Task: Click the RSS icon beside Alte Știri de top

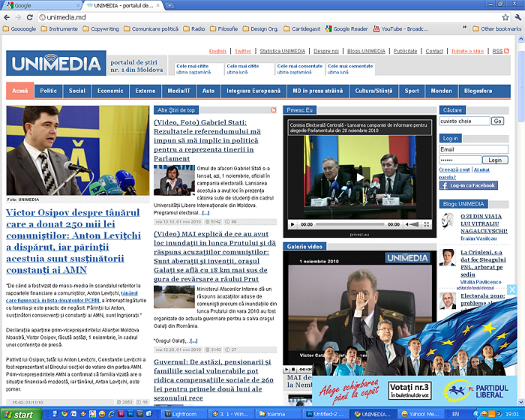Action: [274, 109]
